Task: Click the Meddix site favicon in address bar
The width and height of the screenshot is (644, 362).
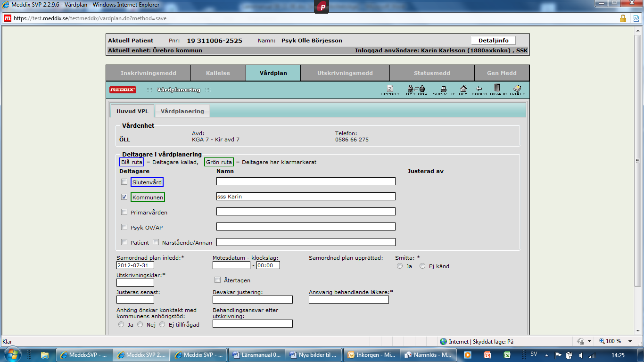Action: coord(8,18)
